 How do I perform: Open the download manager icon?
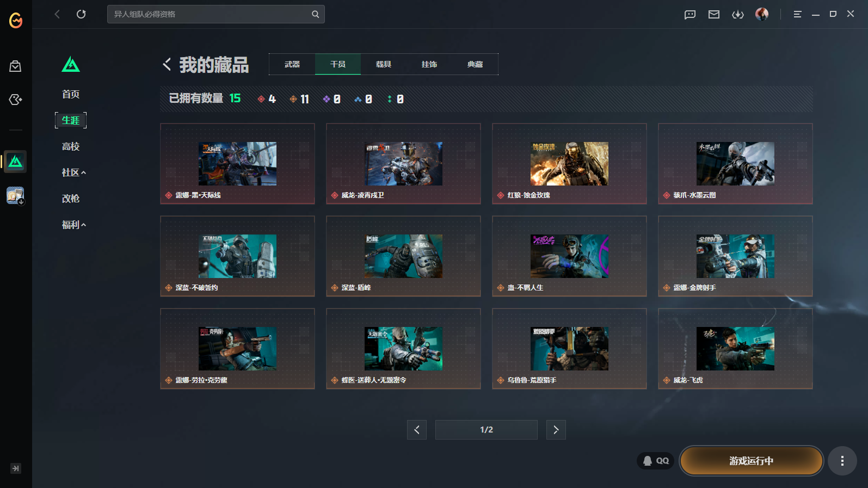pos(738,15)
